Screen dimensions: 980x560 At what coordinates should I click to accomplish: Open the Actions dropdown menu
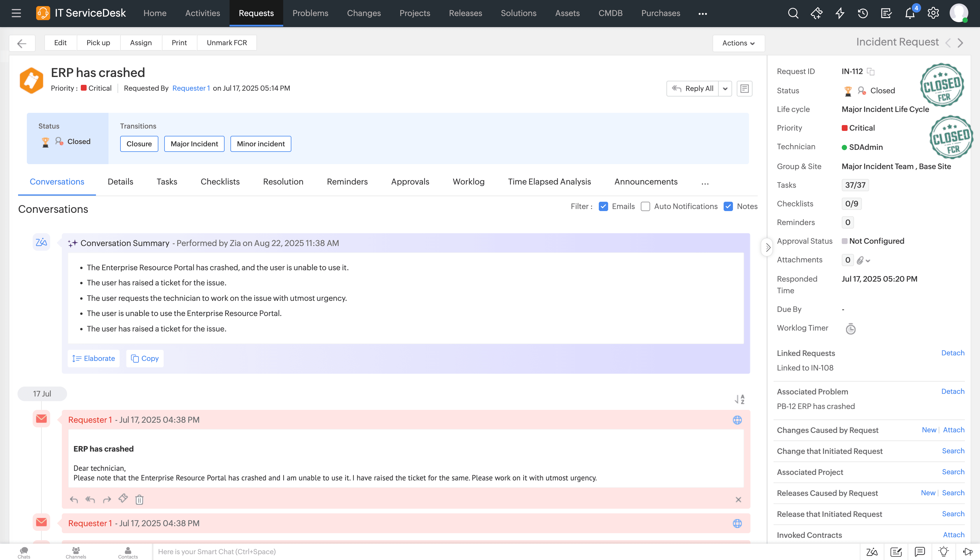738,43
